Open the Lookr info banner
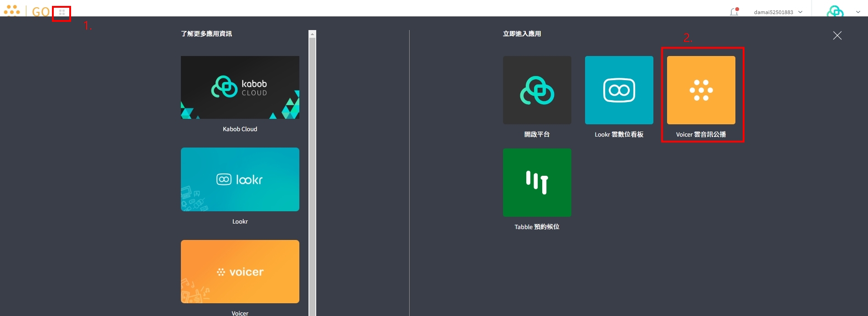868x316 pixels. [x=240, y=179]
